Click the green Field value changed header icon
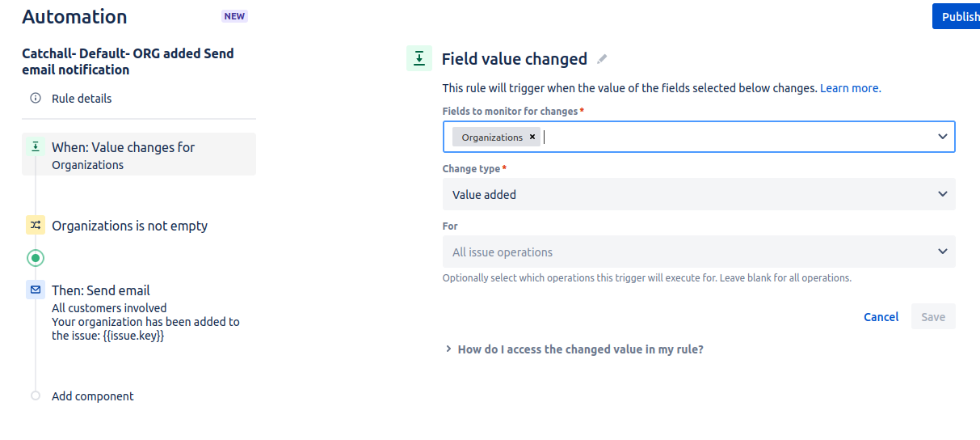980x440 pixels. pyautogui.click(x=419, y=58)
